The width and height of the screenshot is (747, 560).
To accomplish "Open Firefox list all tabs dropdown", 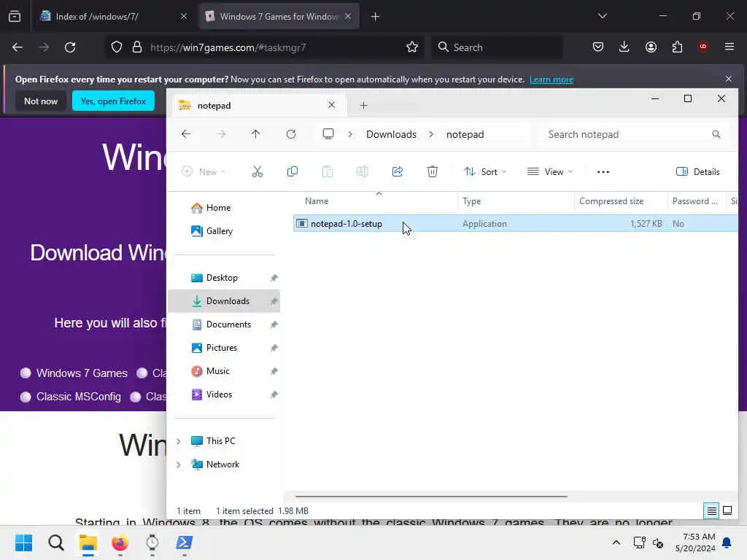I will point(602,16).
